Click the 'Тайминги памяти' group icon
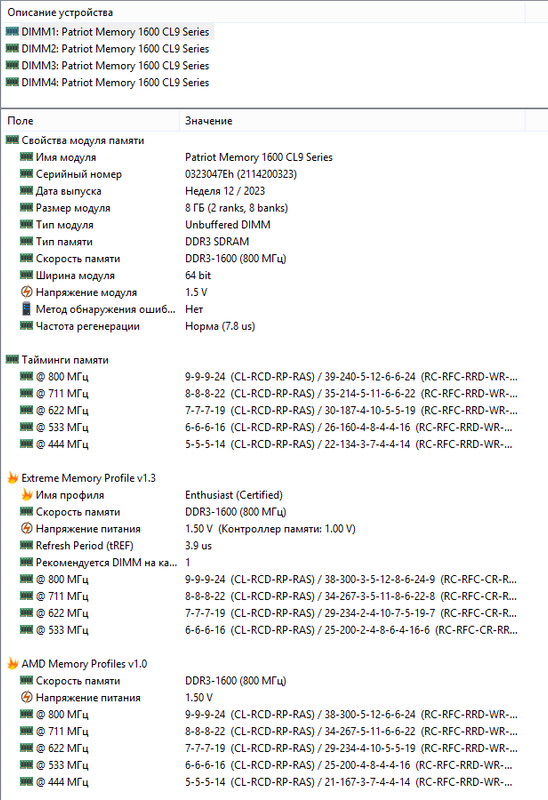The height and width of the screenshot is (800, 548). pos(12,360)
